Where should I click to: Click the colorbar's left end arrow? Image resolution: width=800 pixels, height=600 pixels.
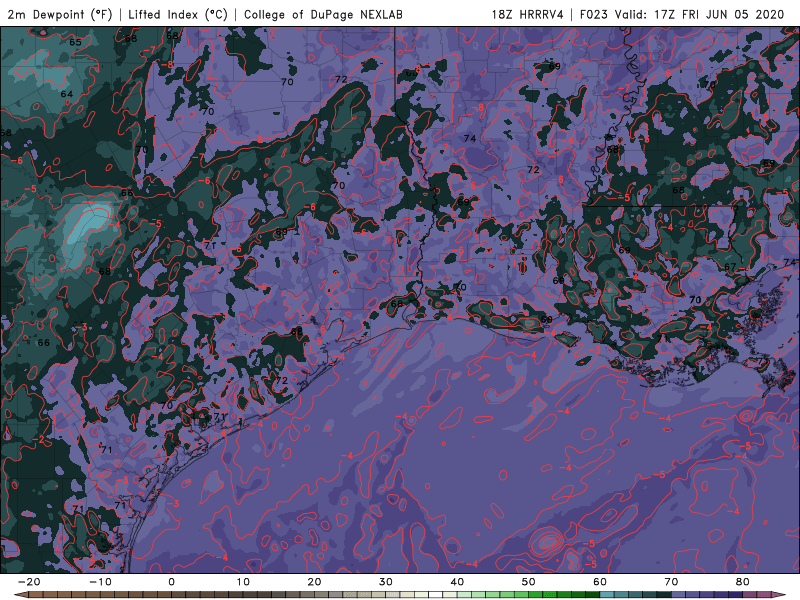(20, 595)
